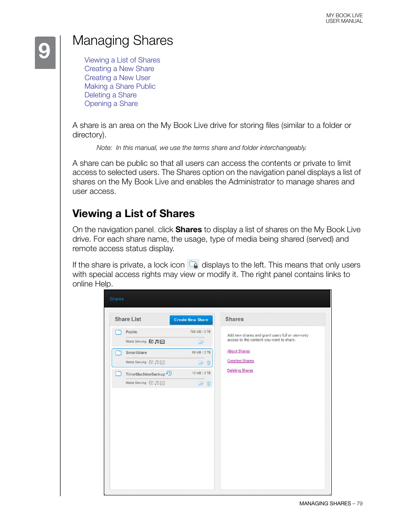Select the Shares tab in dark header
Screen dimensions: 411x532
tap(116, 299)
